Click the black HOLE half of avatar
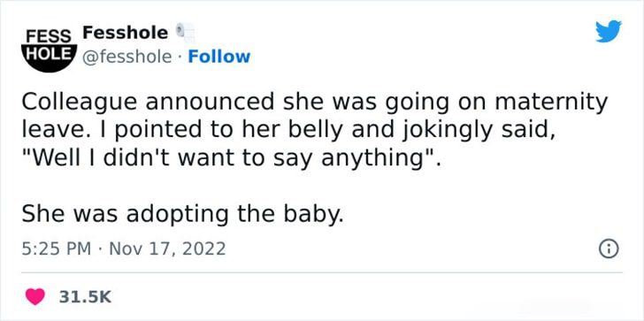This screenshot has height=321, width=644. (x=49, y=57)
